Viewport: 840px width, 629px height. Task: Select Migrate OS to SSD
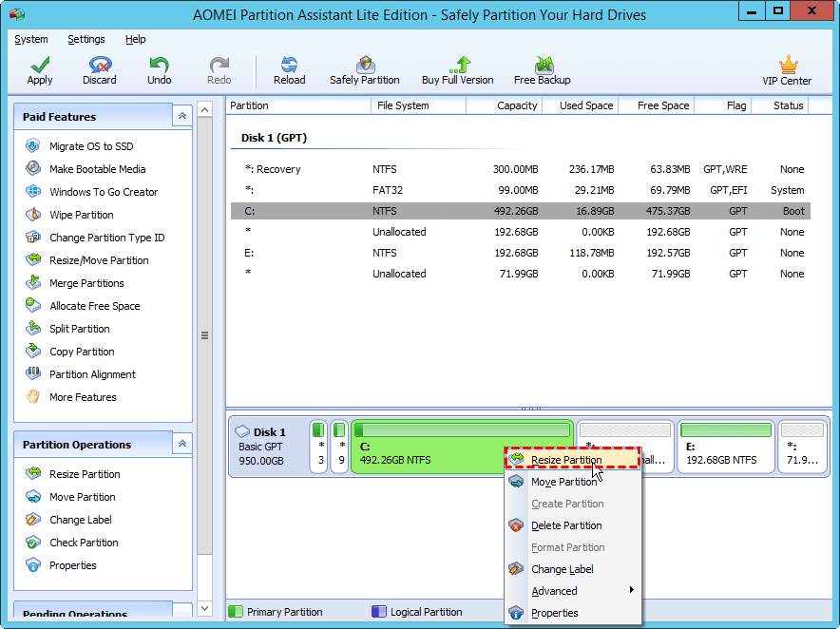[x=91, y=146]
